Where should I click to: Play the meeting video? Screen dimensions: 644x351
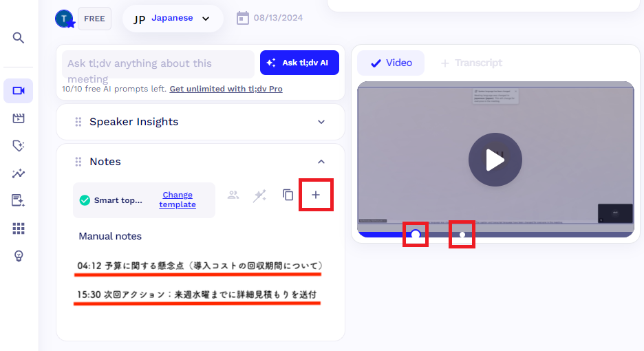pos(495,160)
